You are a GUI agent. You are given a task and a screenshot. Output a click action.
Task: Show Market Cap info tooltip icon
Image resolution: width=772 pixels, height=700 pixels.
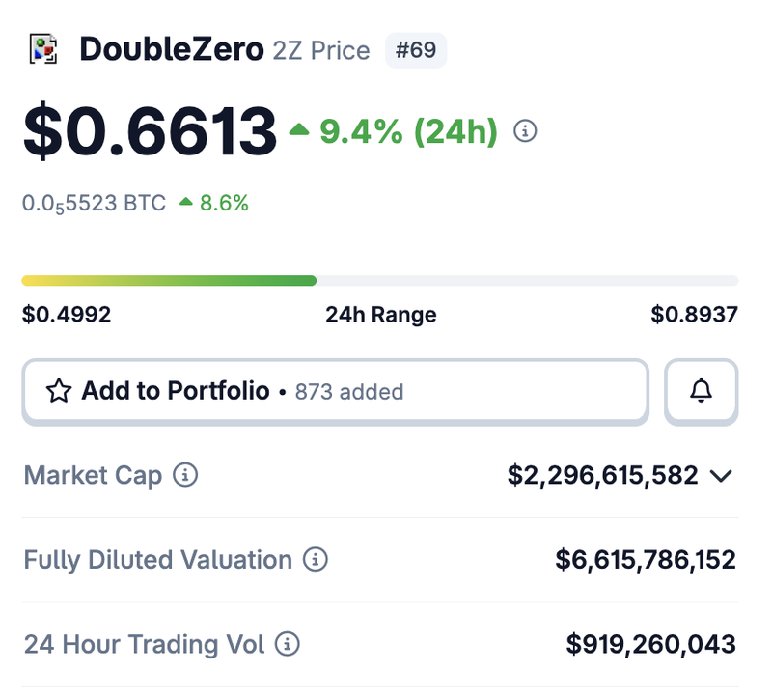(x=185, y=475)
